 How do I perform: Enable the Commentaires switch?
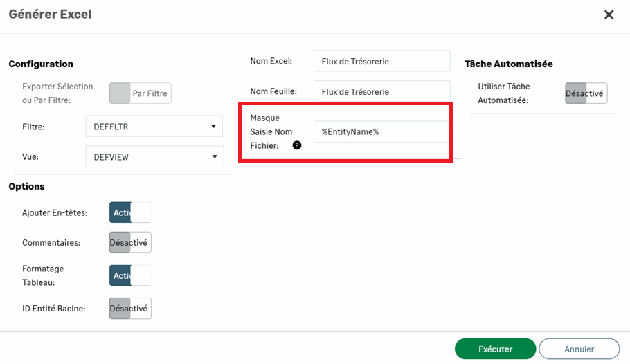pyautogui.click(x=130, y=242)
